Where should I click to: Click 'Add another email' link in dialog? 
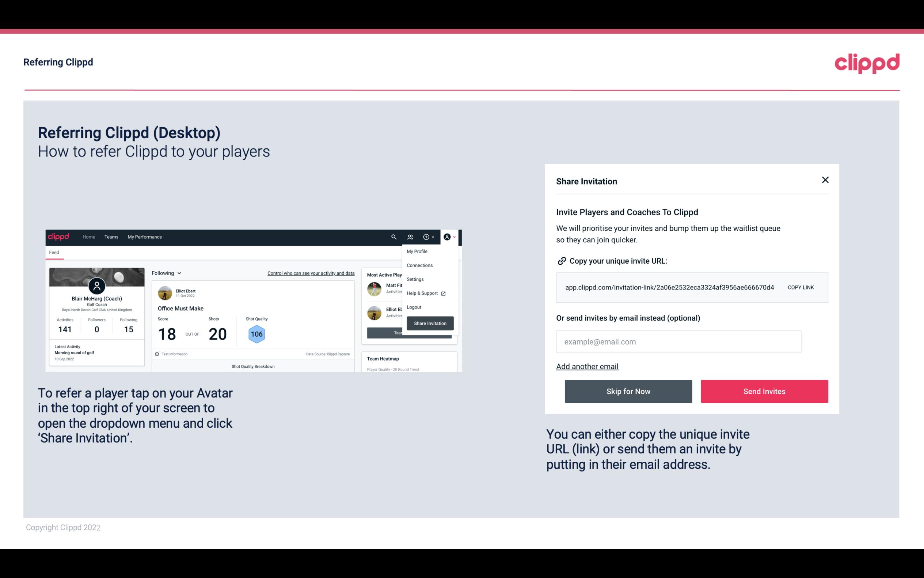pos(588,366)
